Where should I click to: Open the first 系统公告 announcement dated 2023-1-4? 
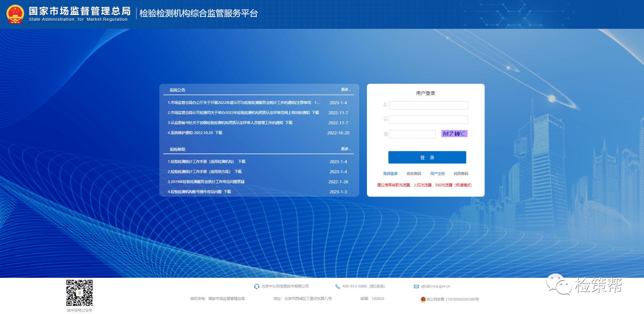[x=243, y=103]
